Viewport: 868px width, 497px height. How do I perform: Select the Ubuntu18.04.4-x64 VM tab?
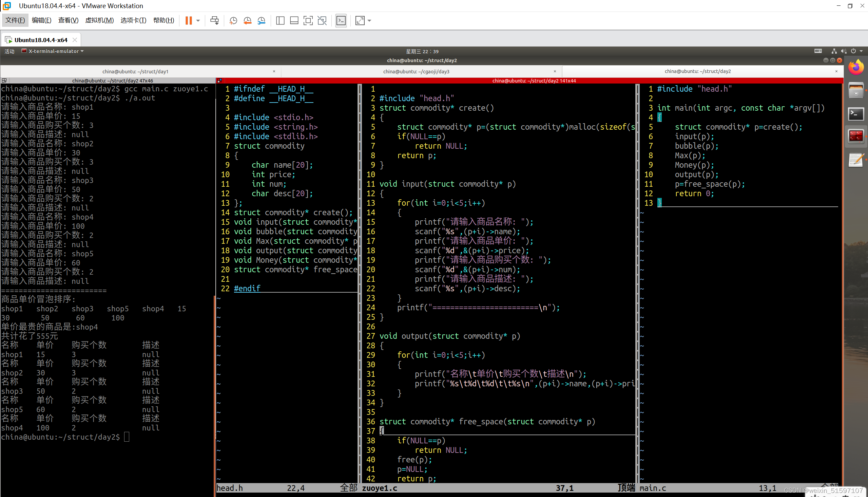click(x=41, y=40)
